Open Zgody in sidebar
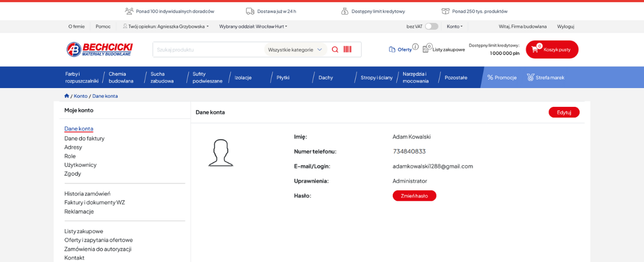 click(73, 173)
